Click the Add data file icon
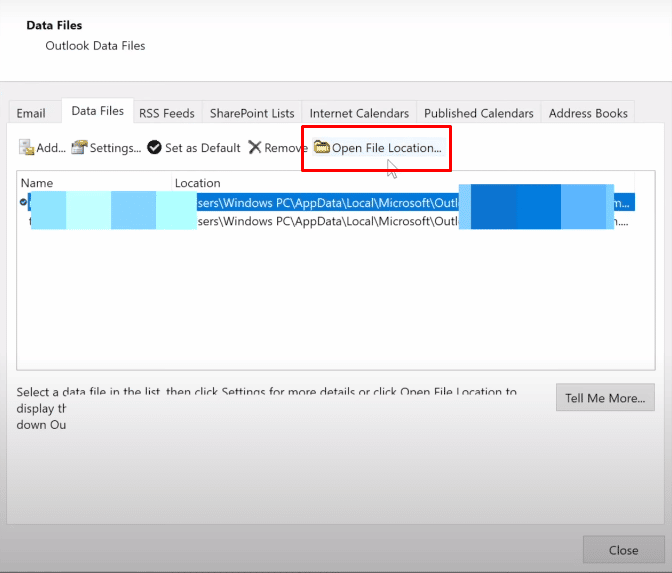 point(26,147)
